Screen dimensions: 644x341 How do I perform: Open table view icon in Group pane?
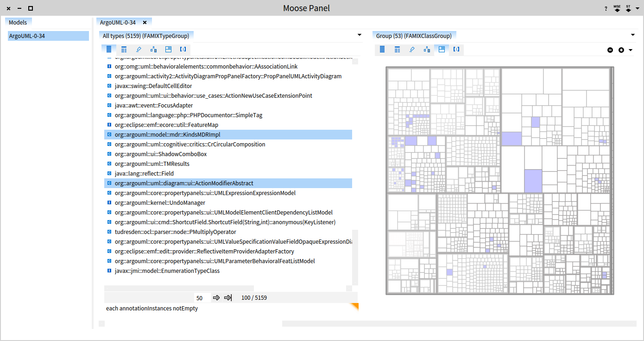[x=397, y=49]
